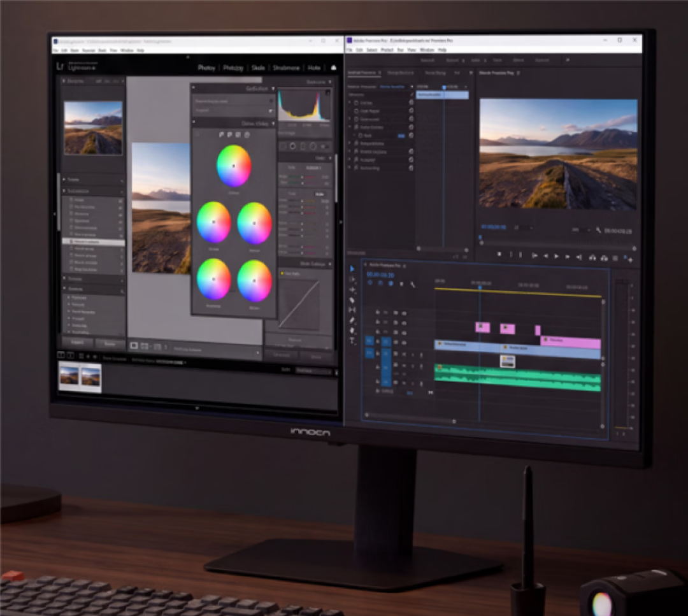Screen dimensions: 688x616
Task: Collapse the Navigator panel in Lightroom
Action: coord(64,81)
